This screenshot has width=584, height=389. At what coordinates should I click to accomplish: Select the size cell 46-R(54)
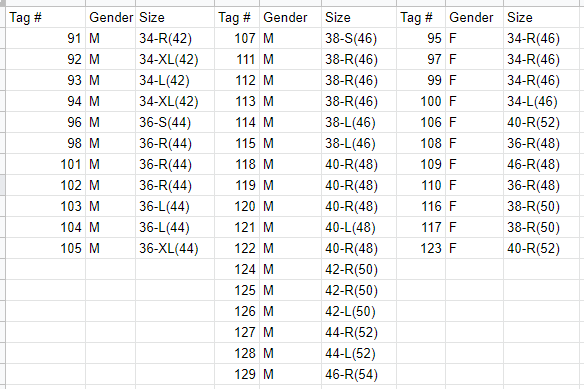point(359,374)
